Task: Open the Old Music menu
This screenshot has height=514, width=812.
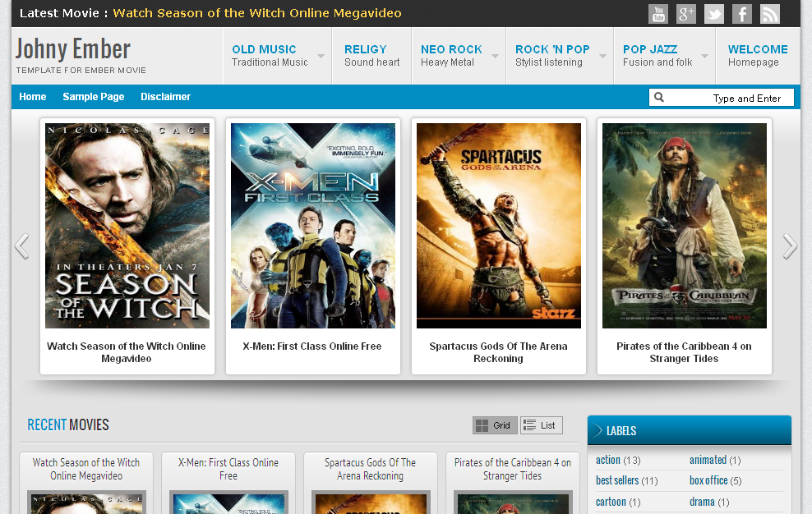Action: pos(277,55)
